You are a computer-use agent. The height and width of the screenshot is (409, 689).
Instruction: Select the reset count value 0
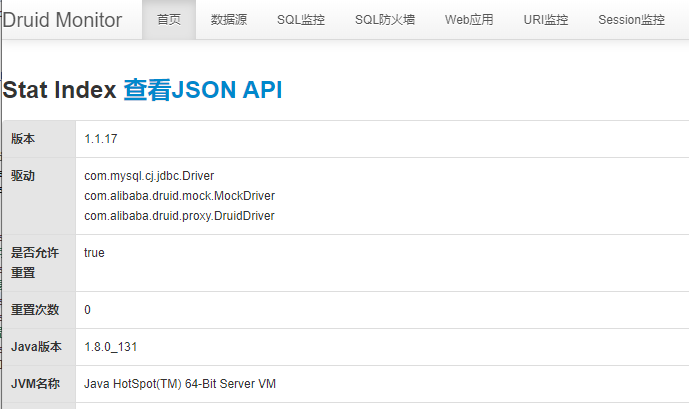(x=87, y=310)
